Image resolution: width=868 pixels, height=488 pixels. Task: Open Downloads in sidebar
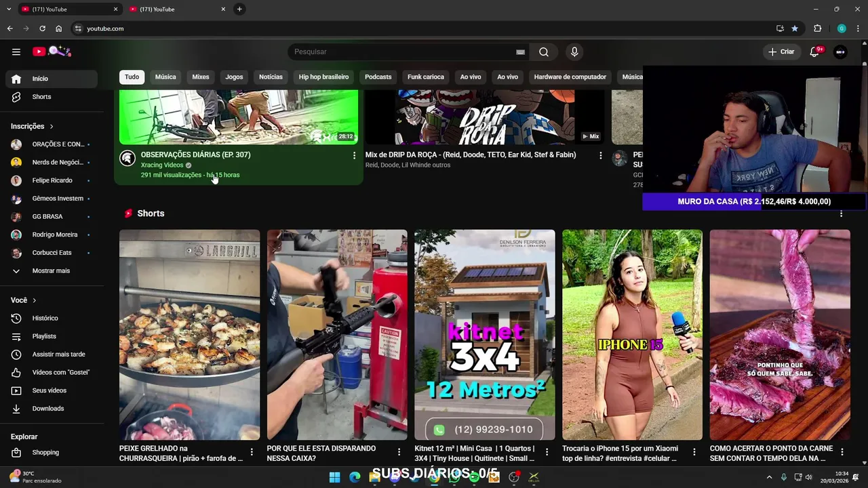point(52,409)
